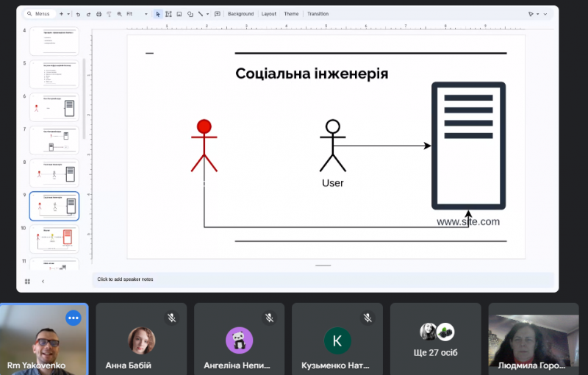This screenshot has height=375, width=588.
Task: Click the Paint format icon
Action: [109, 14]
